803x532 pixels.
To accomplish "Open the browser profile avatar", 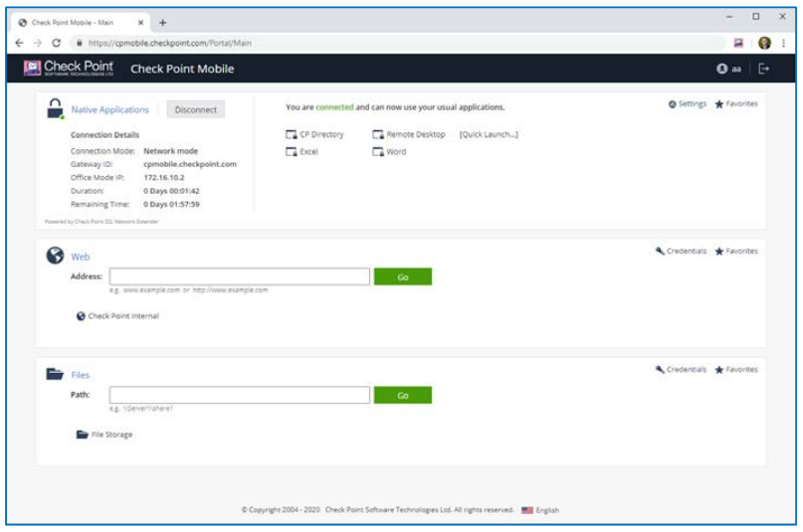I will (764, 43).
